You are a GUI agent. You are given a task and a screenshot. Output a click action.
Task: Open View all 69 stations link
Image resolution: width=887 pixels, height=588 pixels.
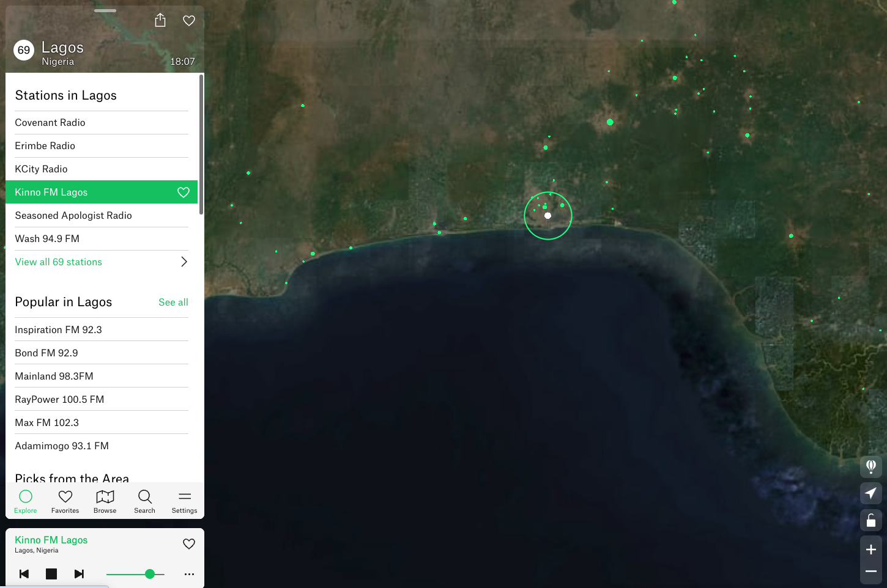click(x=59, y=262)
